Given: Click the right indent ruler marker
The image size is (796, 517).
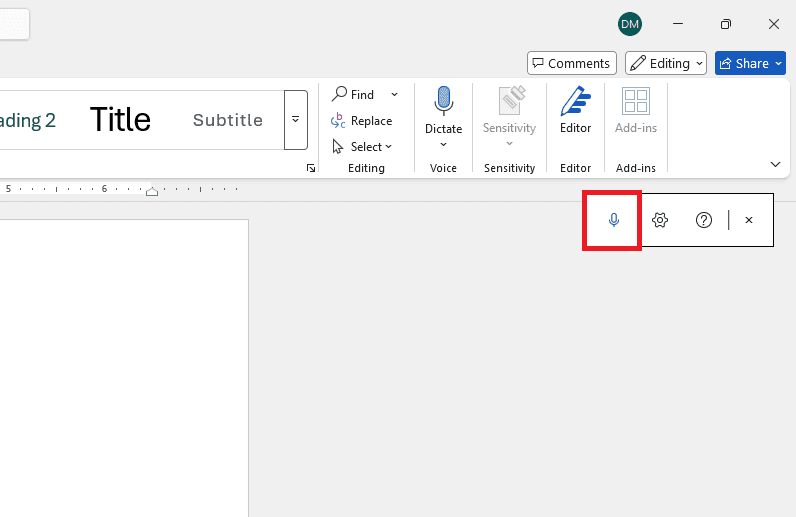Looking at the screenshot, I should click(x=152, y=191).
